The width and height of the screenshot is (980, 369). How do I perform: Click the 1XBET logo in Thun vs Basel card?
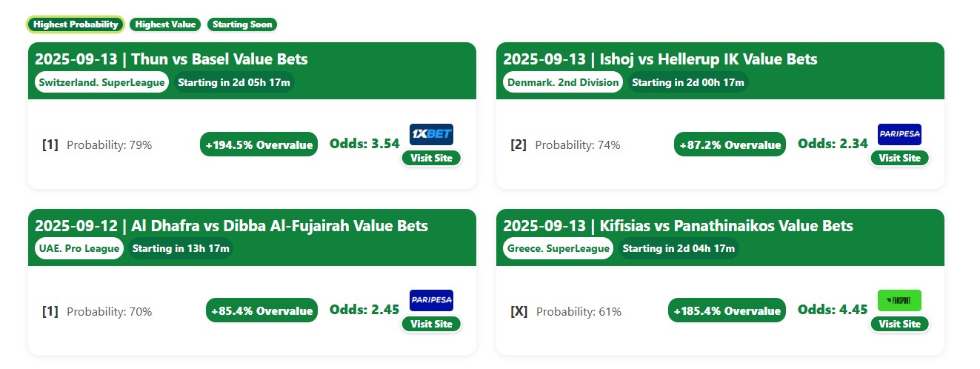tap(431, 134)
